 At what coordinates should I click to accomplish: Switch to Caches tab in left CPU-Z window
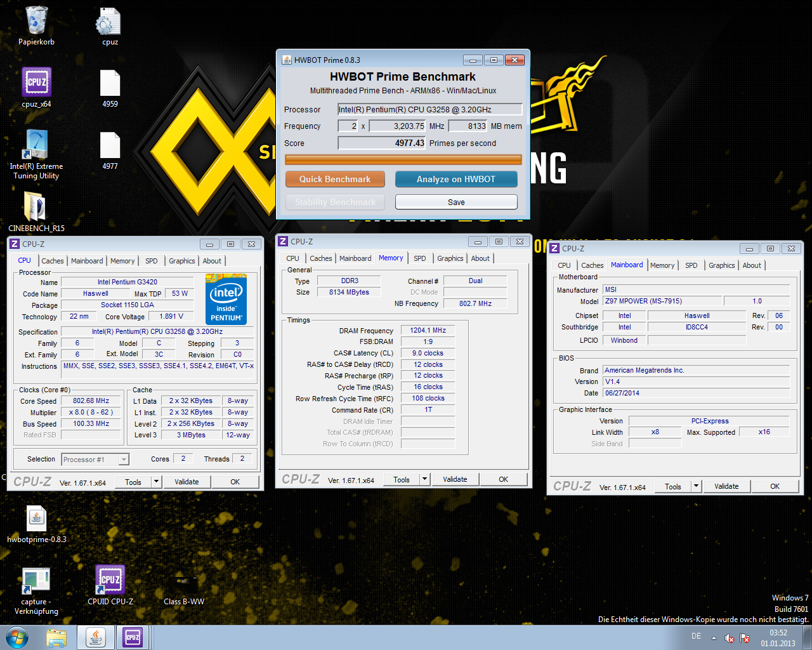53,261
